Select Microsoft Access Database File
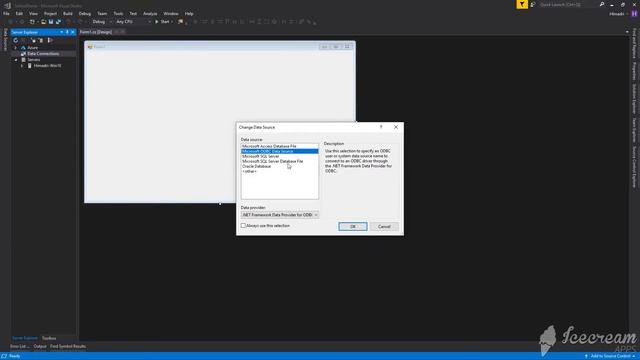Viewport: 640px width, 360px height. [280, 146]
